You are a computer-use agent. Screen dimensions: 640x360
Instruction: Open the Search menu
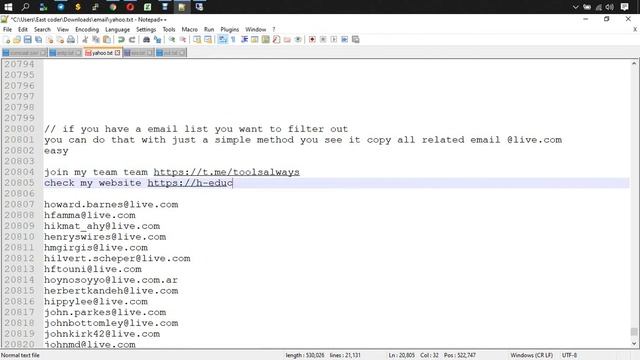(42, 29)
